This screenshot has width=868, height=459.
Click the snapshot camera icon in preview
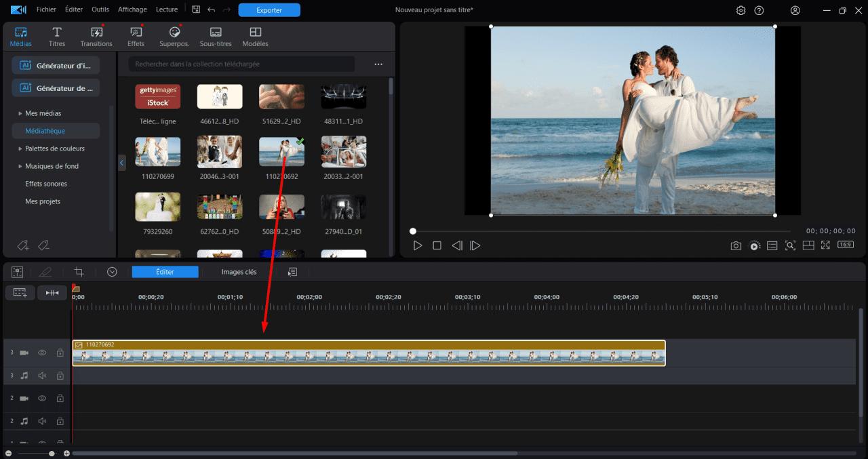coord(736,245)
